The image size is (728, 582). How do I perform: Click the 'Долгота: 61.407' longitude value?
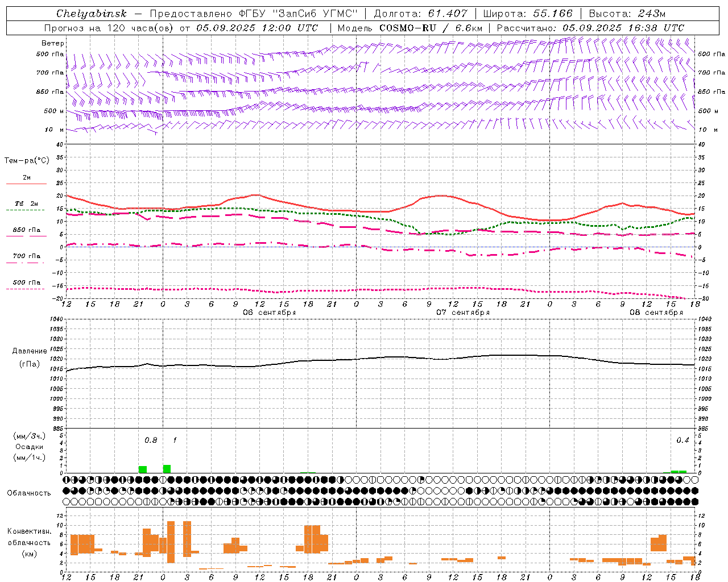[420, 14]
